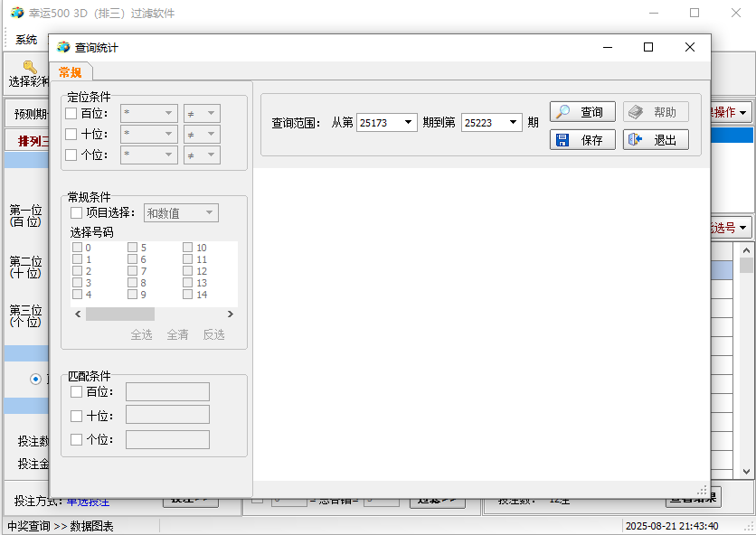
Task: Click the magnifier icon on 查询 button
Action: 563,112
